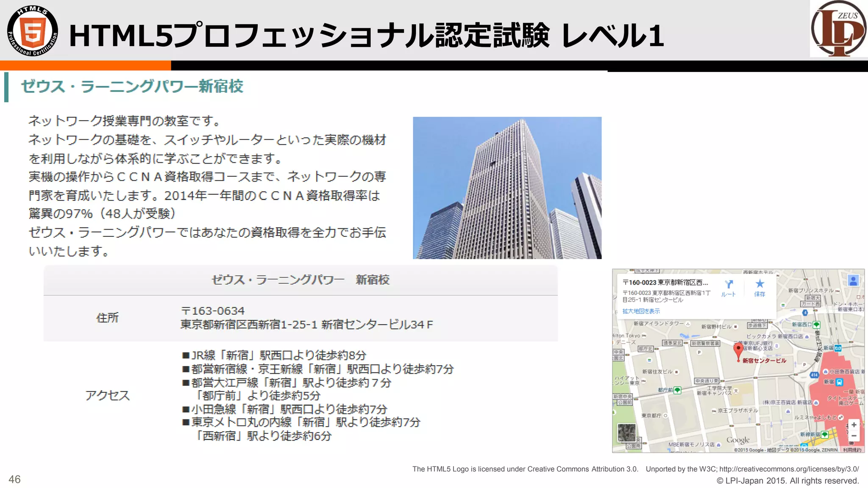Click the 京王プラザホテル label on map

(737, 410)
